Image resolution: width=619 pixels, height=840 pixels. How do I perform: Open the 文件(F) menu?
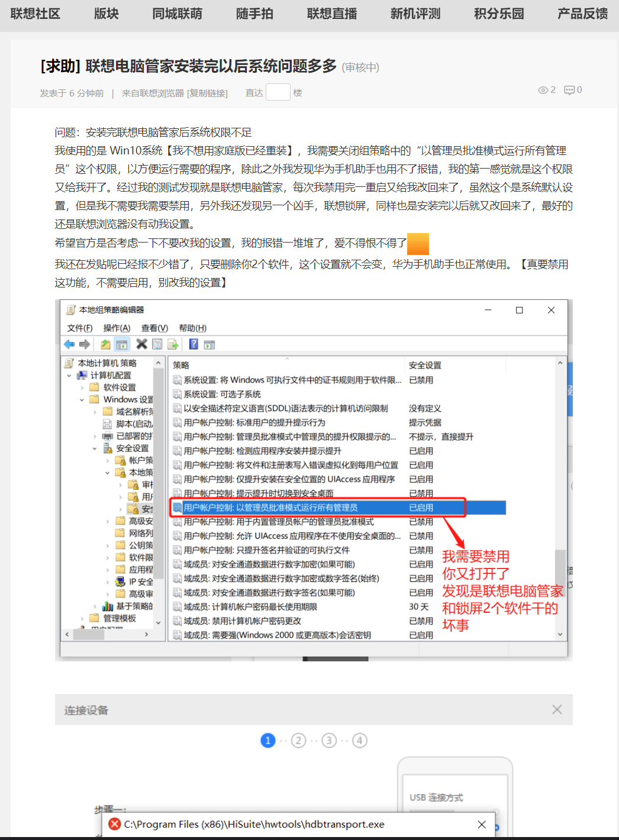coord(80,328)
